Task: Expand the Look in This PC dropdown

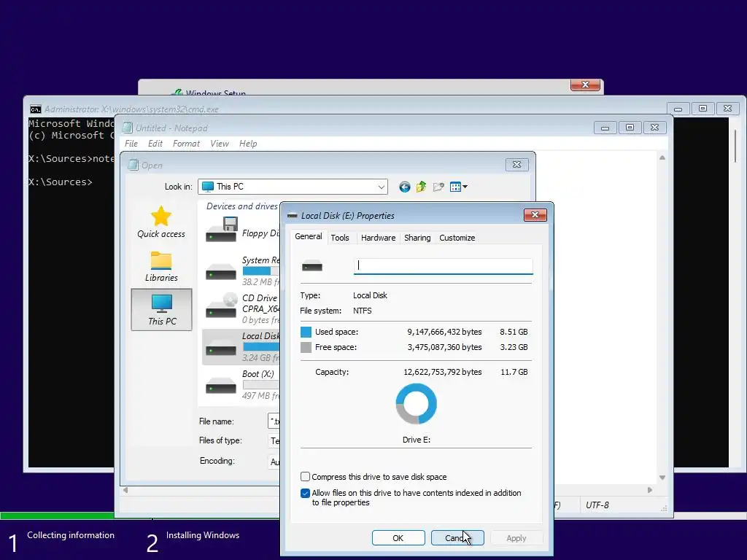Action: (381, 187)
